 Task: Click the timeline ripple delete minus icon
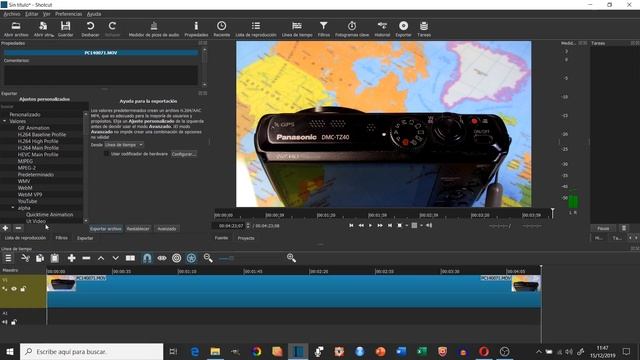tap(86, 258)
